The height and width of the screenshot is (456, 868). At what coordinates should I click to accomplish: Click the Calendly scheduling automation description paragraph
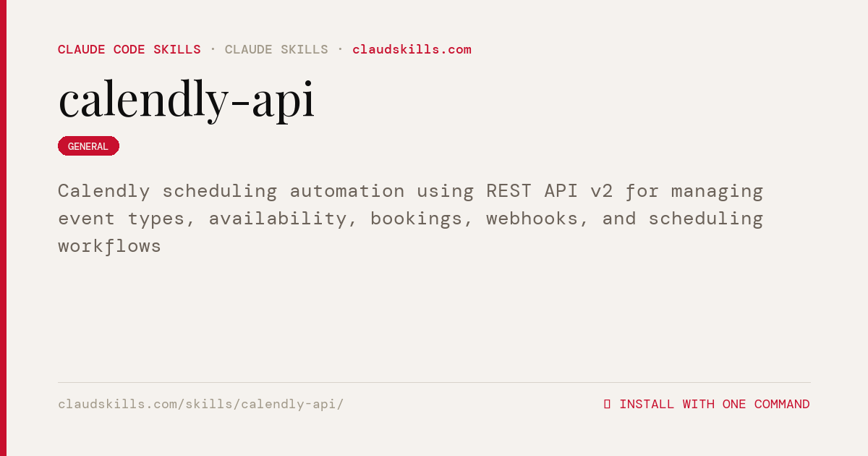pyautogui.click(x=411, y=219)
